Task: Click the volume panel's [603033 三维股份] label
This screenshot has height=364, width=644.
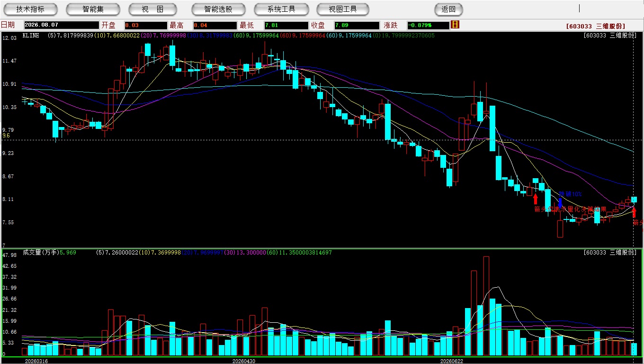Action: tap(610, 253)
